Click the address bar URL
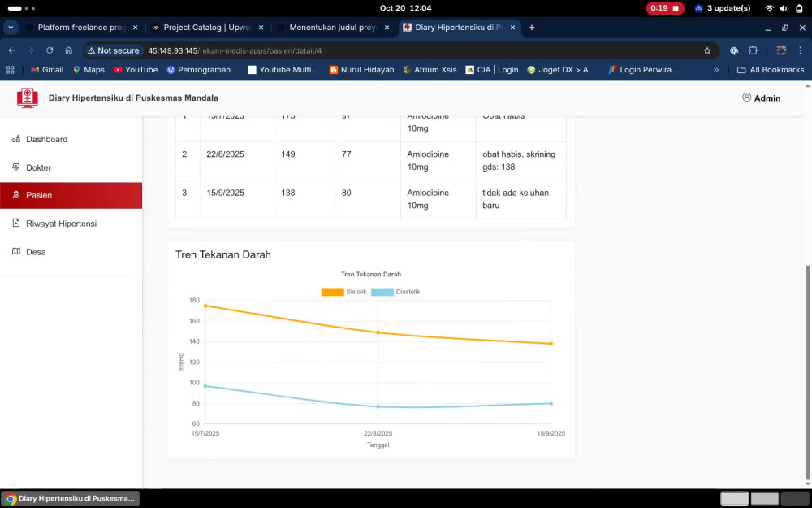This screenshot has height=508, width=812. [235, 50]
